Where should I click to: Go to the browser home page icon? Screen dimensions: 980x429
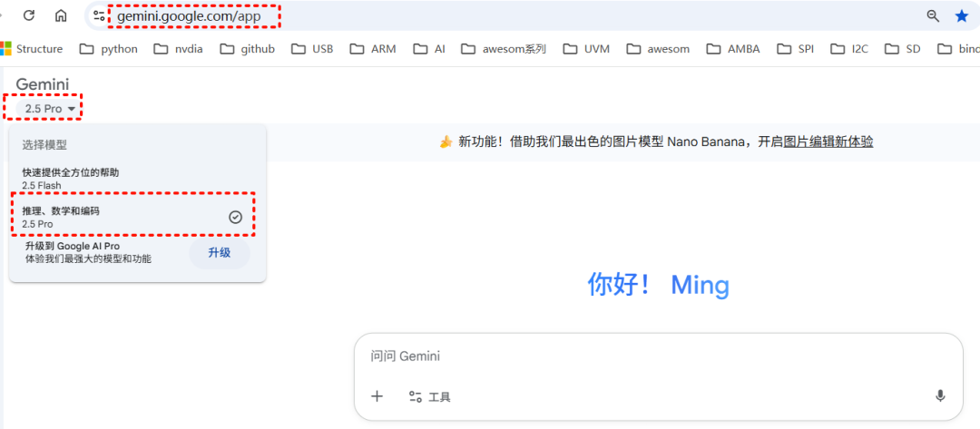click(61, 15)
